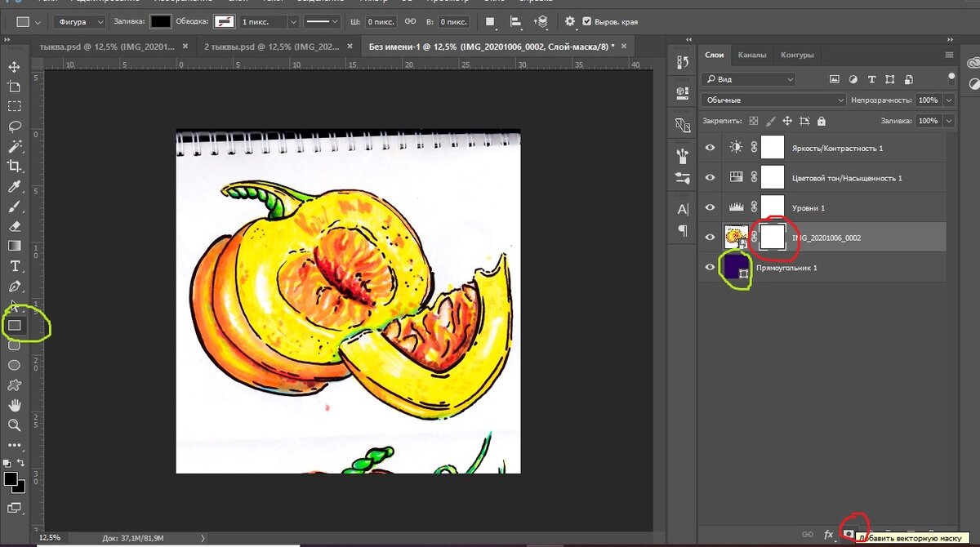The width and height of the screenshot is (980, 547).
Task: Select the Crop tool
Action: tap(14, 167)
